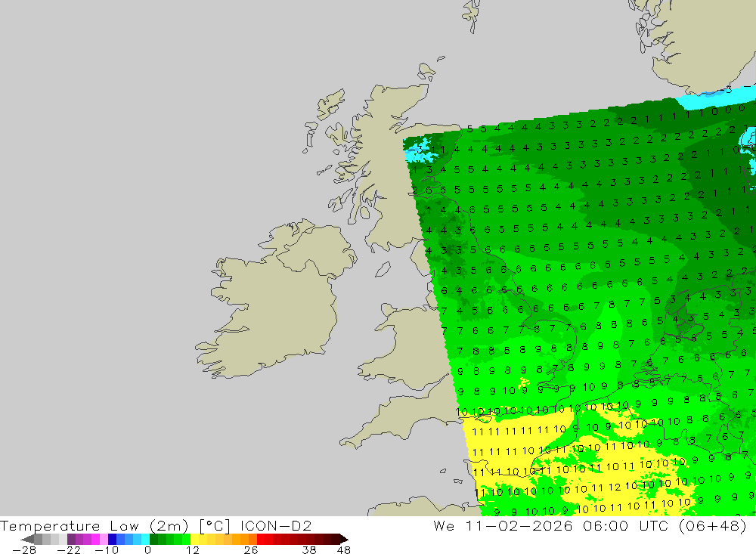Click the 'Temperature Low (2m) [°C] ICON-D2' title

tap(156, 525)
